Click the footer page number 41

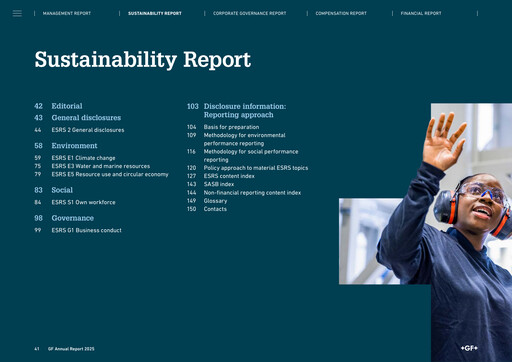pos(37,349)
